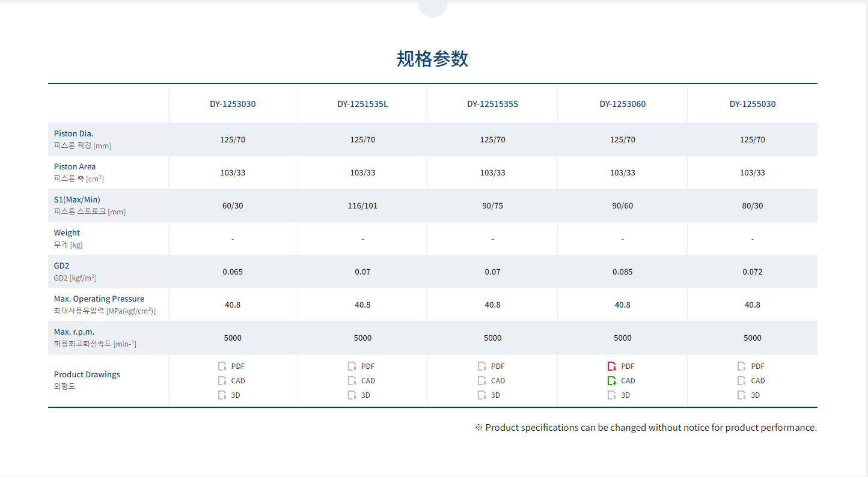Select 40.8 pressure value for DY-1251535S
Viewport: 868px width, 477px height.
[x=492, y=305]
